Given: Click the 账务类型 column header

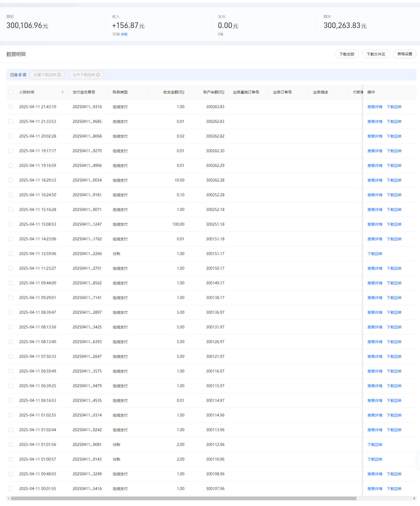Looking at the screenshot, I should tap(120, 92).
